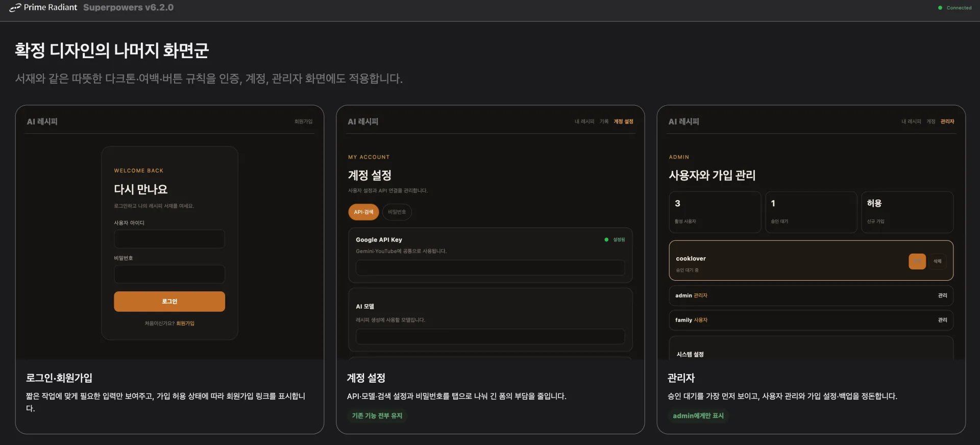Image resolution: width=980 pixels, height=445 pixels.
Task: Click the orange approve button for cooklover
Action: (x=917, y=261)
